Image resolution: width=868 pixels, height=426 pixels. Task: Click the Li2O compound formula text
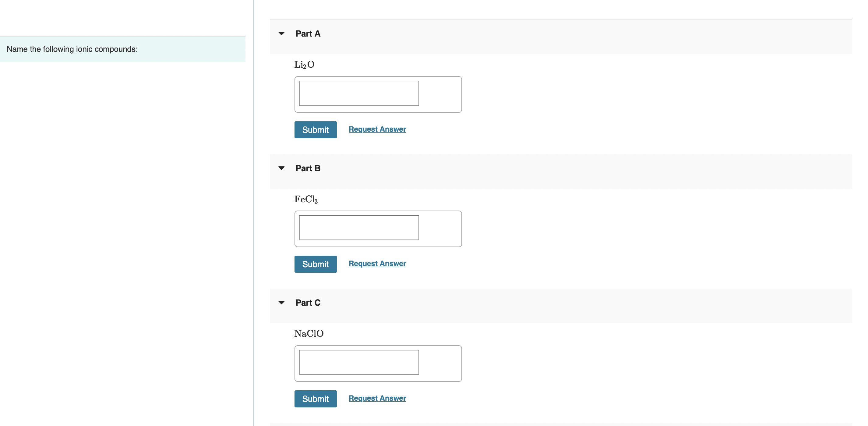(x=304, y=64)
